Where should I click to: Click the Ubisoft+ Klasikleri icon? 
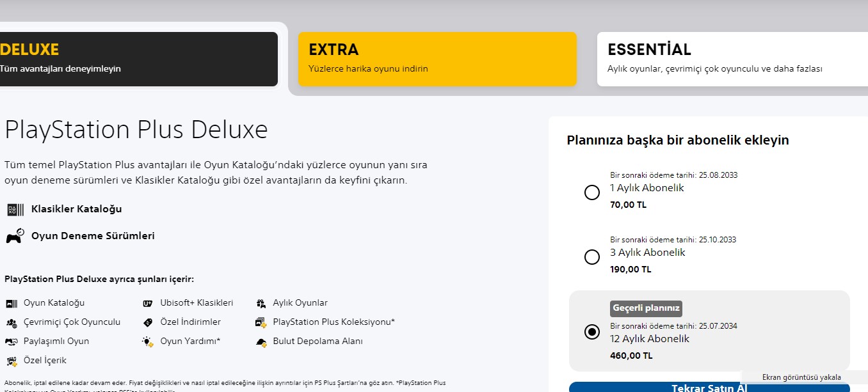(x=149, y=303)
